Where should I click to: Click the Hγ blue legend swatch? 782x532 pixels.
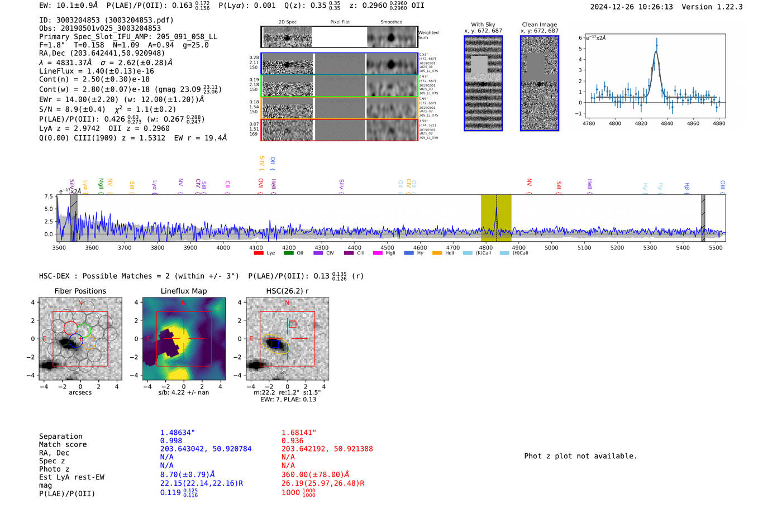point(409,253)
